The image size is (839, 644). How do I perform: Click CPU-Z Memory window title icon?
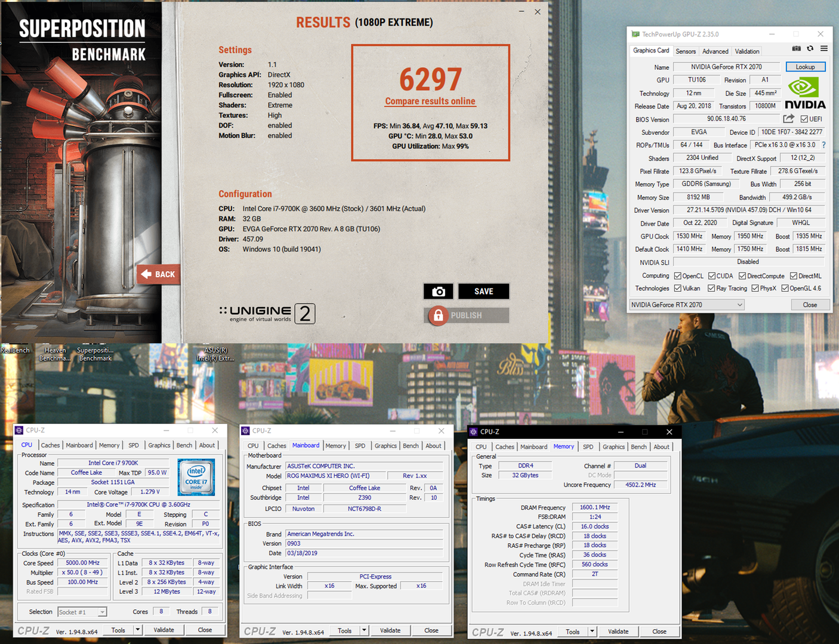pyautogui.click(x=473, y=432)
